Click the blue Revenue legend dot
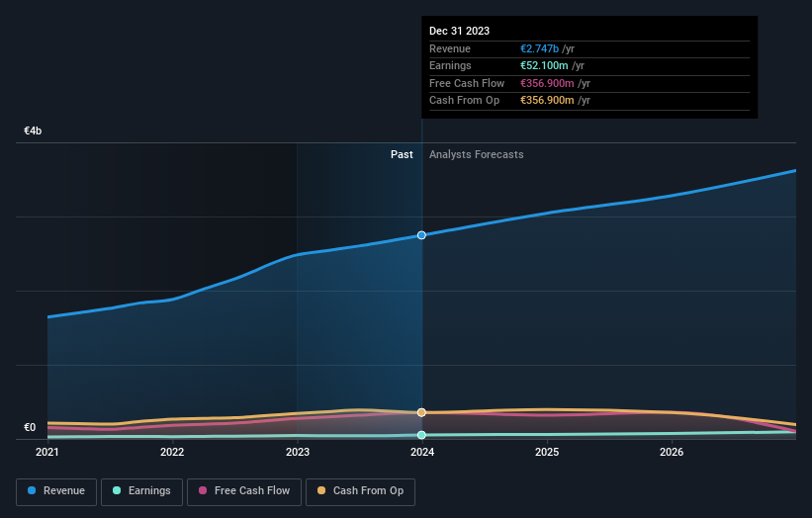Image resolution: width=812 pixels, height=518 pixels. click(32, 490)
